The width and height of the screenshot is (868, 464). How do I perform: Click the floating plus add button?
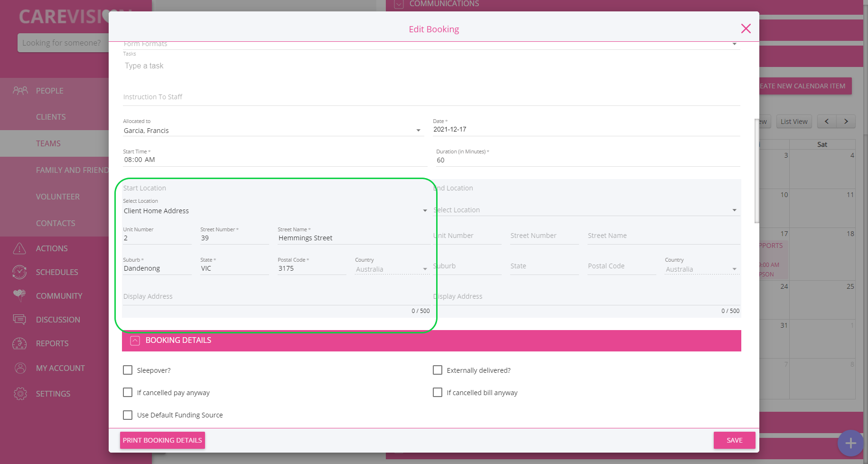(850, 443)
